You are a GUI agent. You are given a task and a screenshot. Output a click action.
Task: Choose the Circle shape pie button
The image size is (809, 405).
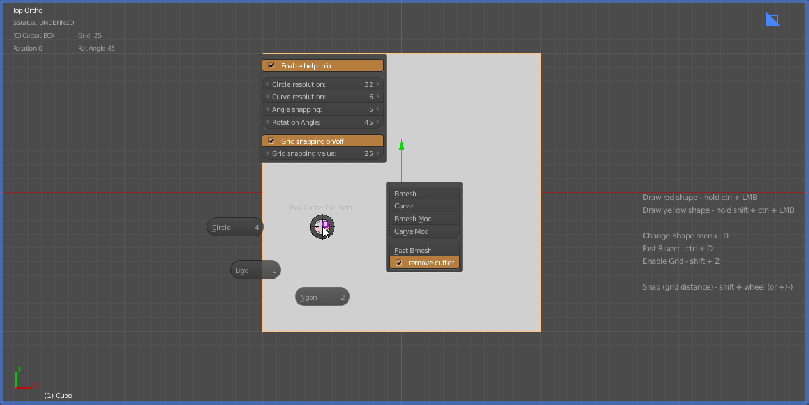pos(235,228)
